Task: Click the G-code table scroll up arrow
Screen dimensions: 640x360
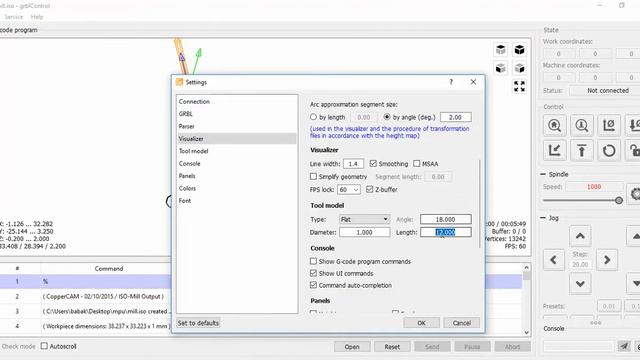Action: pos(527,268)
